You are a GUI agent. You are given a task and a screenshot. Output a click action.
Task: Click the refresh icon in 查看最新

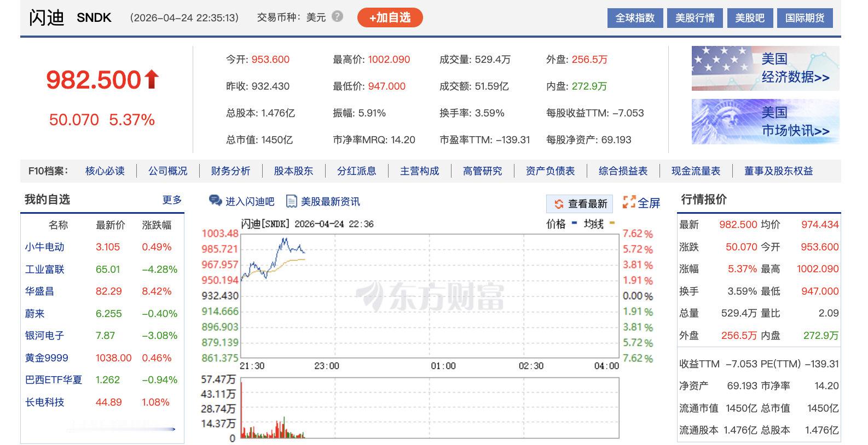(559, 204)
